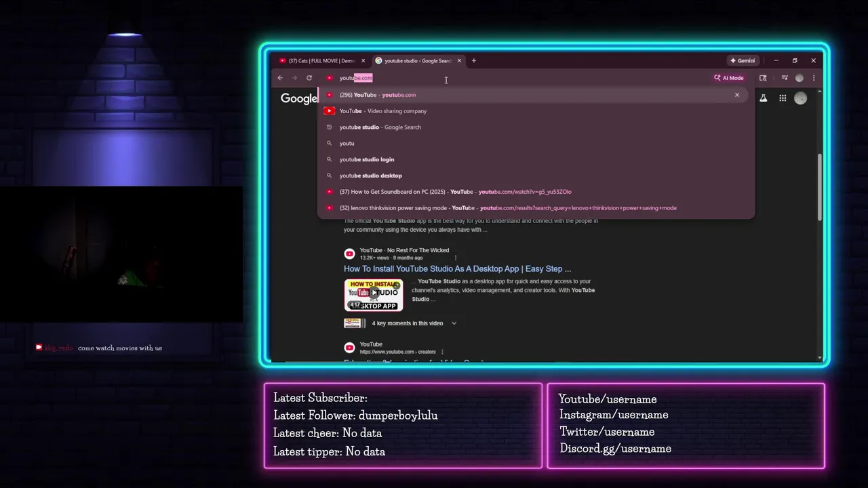The height and width of the screenshot is (488, 868).
Task: Open How to Get Soundboard on PC suggestion
Action: coord(536,192)
